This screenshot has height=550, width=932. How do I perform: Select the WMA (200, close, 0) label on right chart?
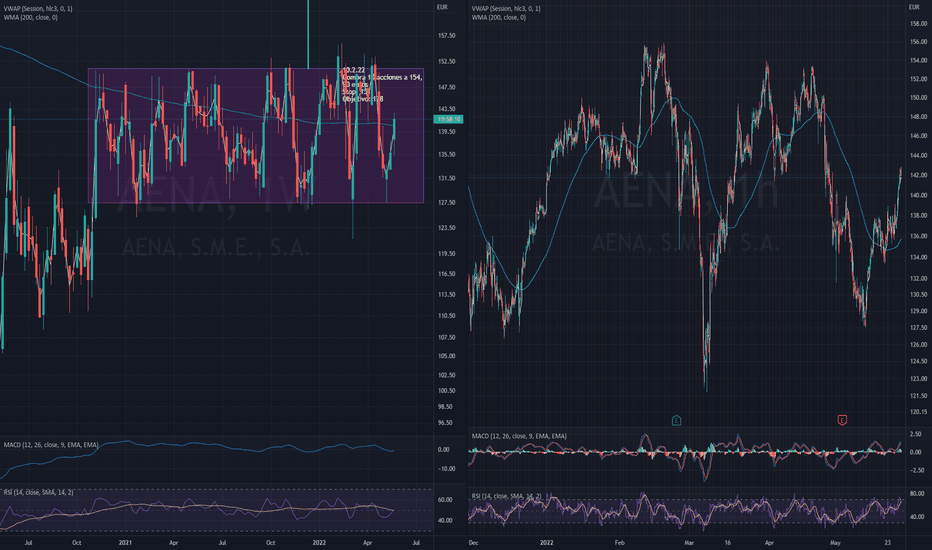click(499, 18)
